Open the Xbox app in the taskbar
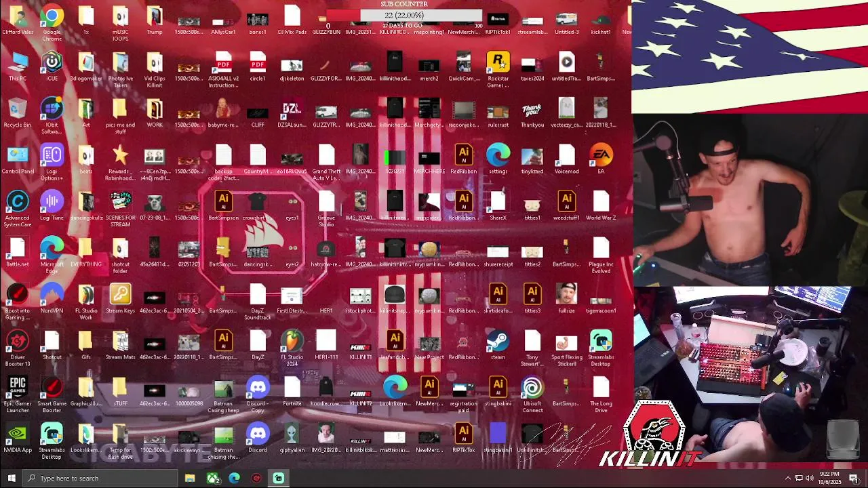The height and width of the screenshot is (488, 868). click(x=213, y=479)
